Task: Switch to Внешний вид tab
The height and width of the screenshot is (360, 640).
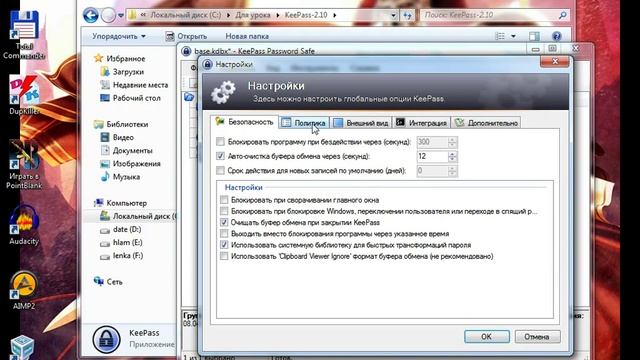Action: click(360, 123)
